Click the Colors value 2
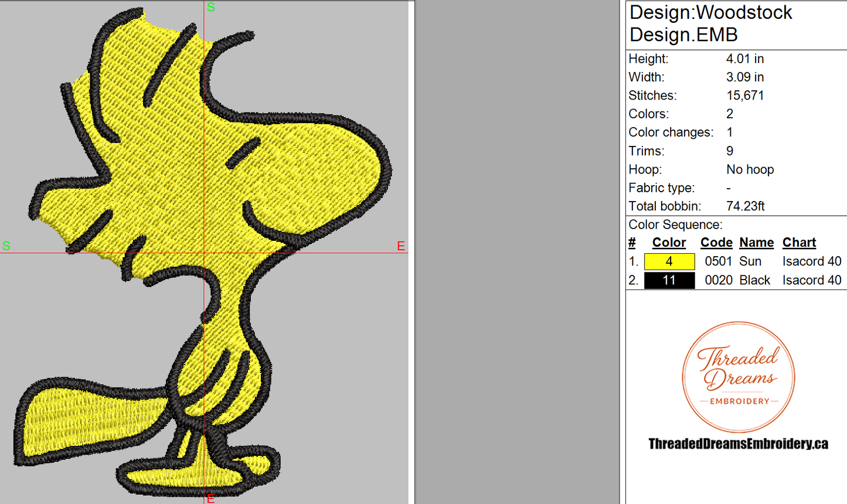This screenshot has width=847, height=504. click(x=730, y=114)
